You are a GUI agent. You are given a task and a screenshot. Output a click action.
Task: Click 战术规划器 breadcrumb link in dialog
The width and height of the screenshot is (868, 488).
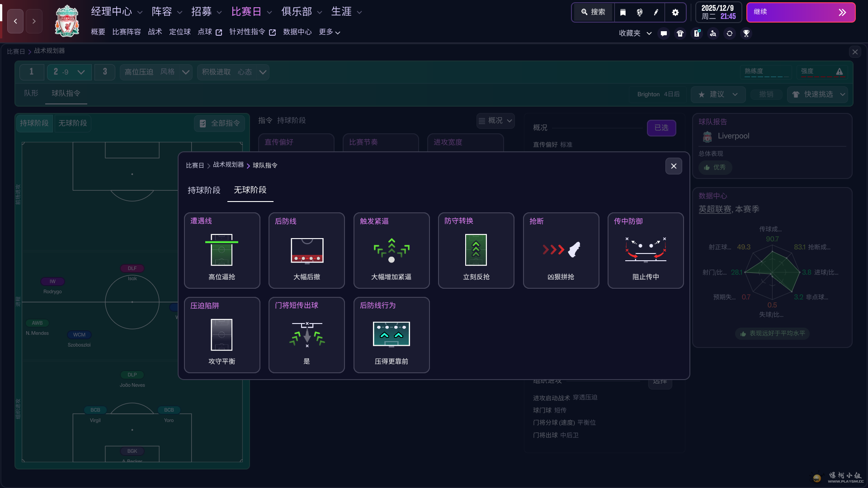[228, 165]
